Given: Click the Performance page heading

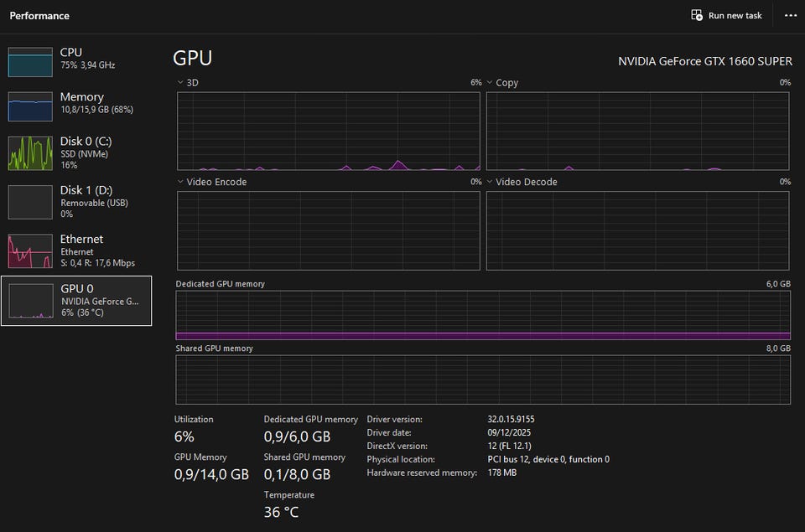Looking at the screenshot, I should tap(39, 16).
